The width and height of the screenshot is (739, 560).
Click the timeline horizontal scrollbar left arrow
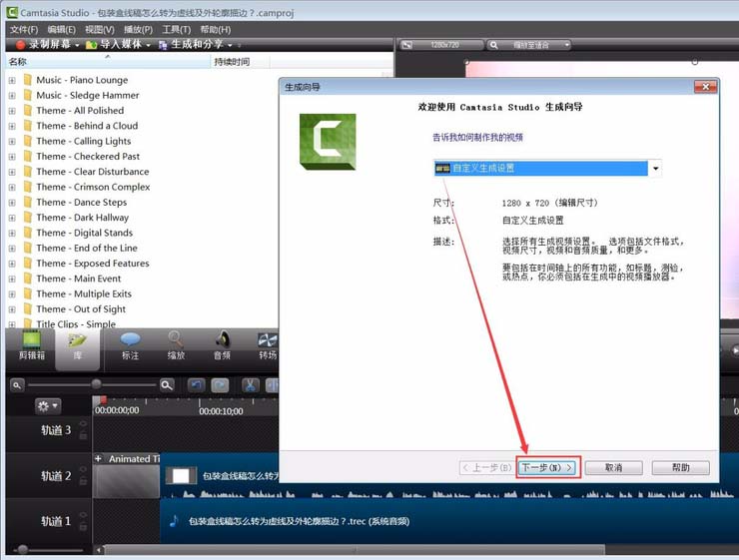coord(99,549)
